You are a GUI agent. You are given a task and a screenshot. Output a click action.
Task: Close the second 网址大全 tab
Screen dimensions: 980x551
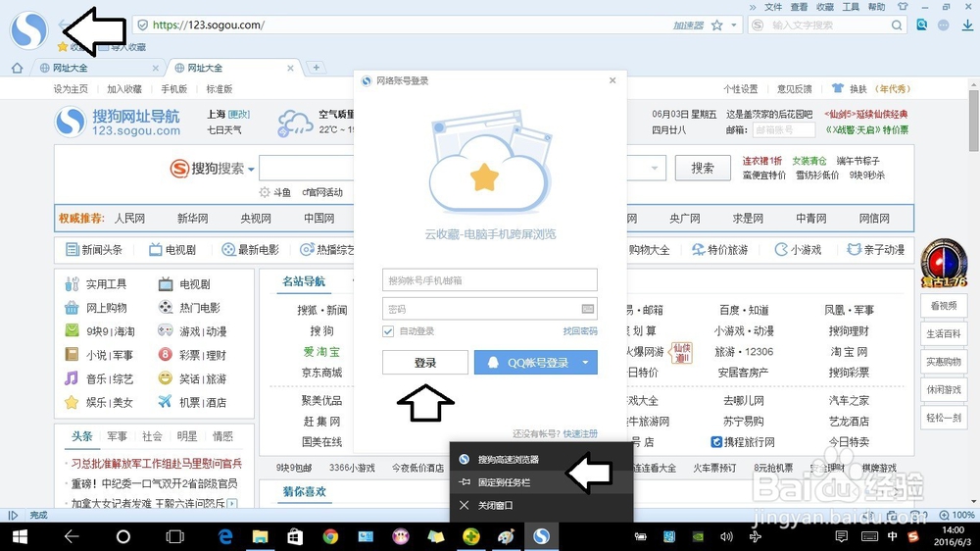coord(290,68)
